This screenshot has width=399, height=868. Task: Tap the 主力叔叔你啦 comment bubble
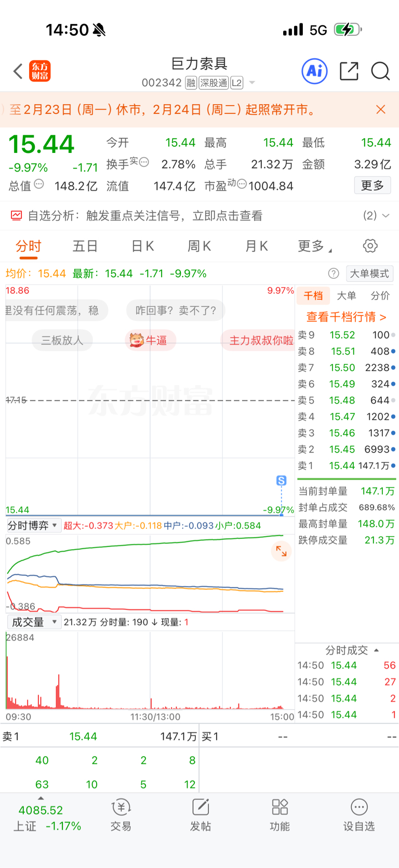[258, 340]
